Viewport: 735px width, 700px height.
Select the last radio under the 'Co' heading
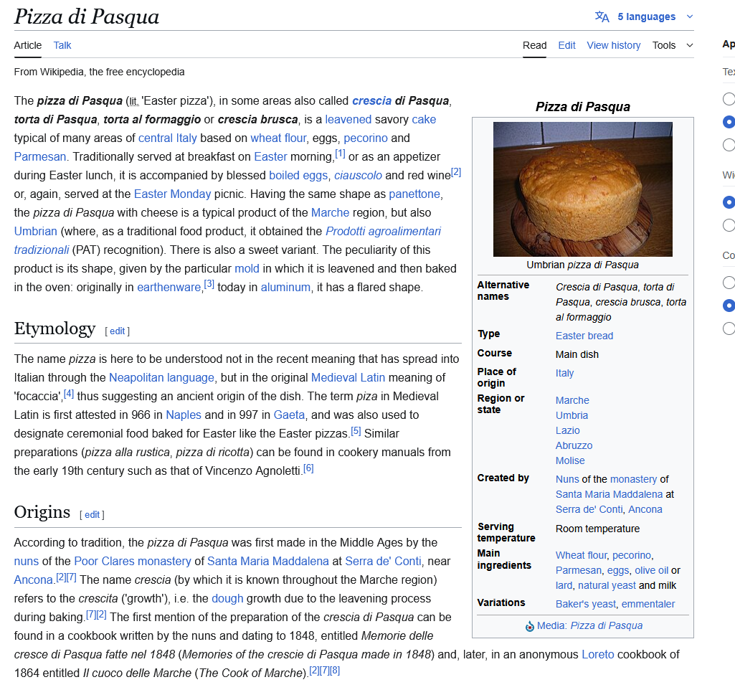click(729, 328)
